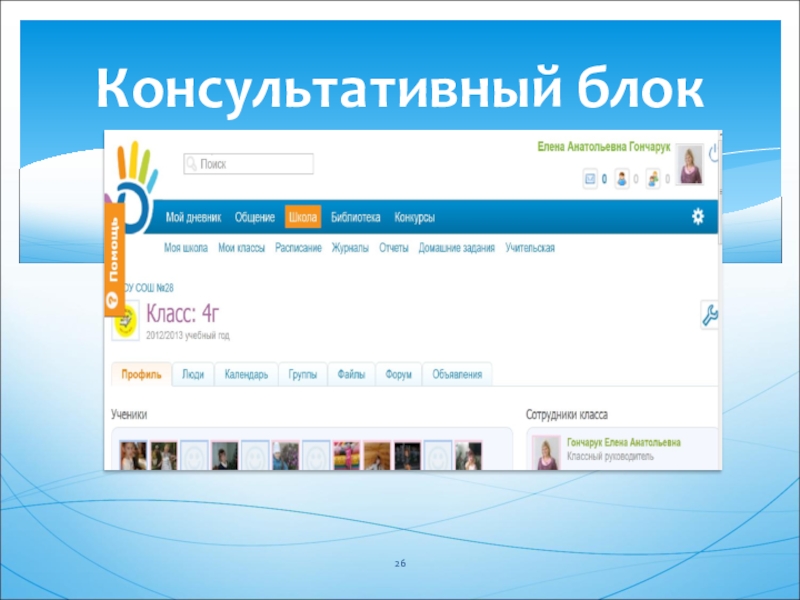Click into the Поиск search field
This screenshot has height=600, width=800.
point(248,164)
